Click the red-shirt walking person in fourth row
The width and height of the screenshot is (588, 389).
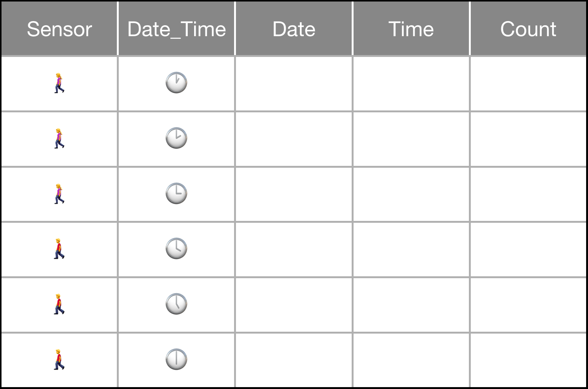click(59, 249)
